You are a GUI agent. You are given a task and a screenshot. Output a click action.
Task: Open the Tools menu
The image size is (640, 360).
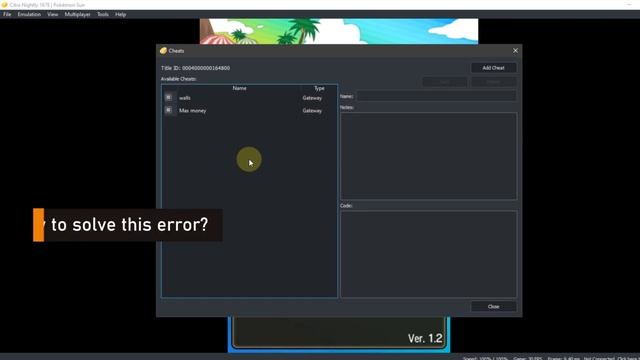pyautogui.click(x=102, y=14)
